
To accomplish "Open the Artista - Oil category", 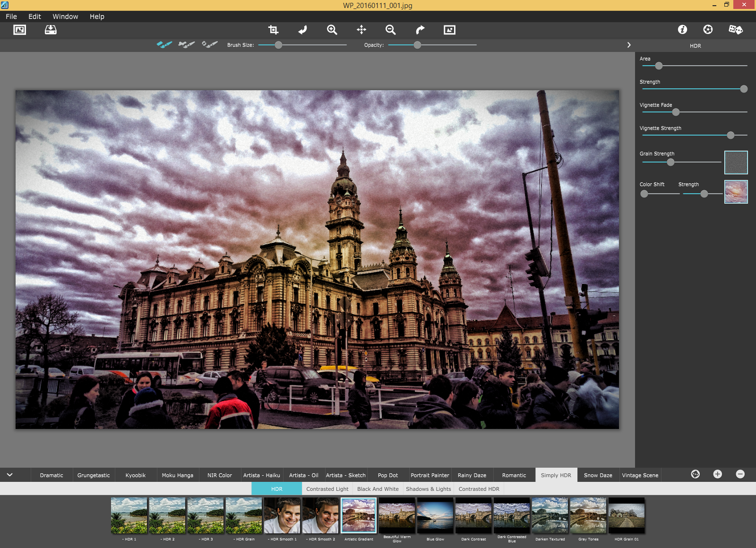I will (x=304, y=475).
